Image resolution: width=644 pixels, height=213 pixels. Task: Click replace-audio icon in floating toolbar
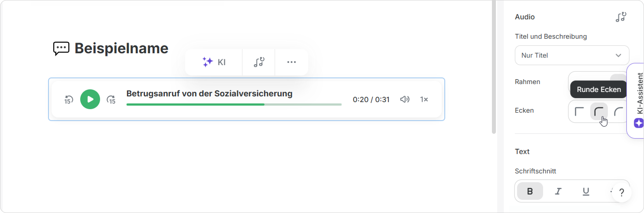tap(259, 62)
